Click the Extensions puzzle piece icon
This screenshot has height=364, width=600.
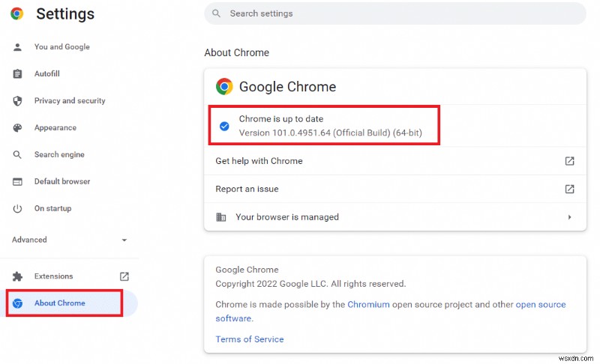point(17,276)
